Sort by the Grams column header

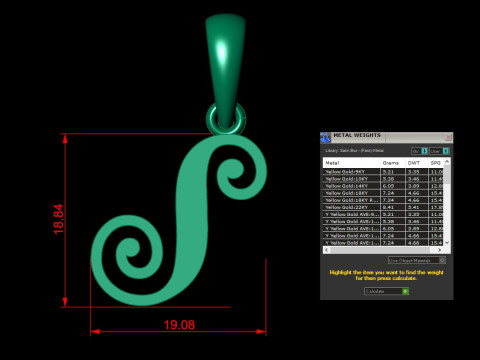(x=393, y=163)
